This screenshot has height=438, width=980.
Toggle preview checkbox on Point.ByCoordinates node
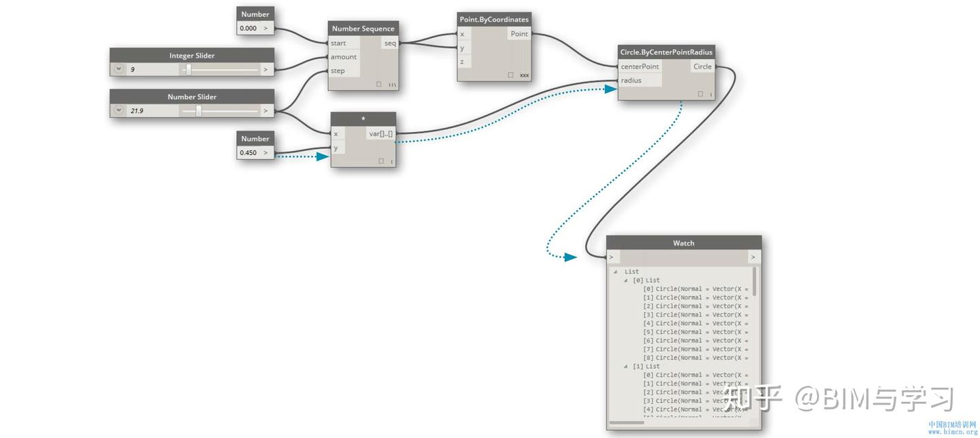click(510, 75)
